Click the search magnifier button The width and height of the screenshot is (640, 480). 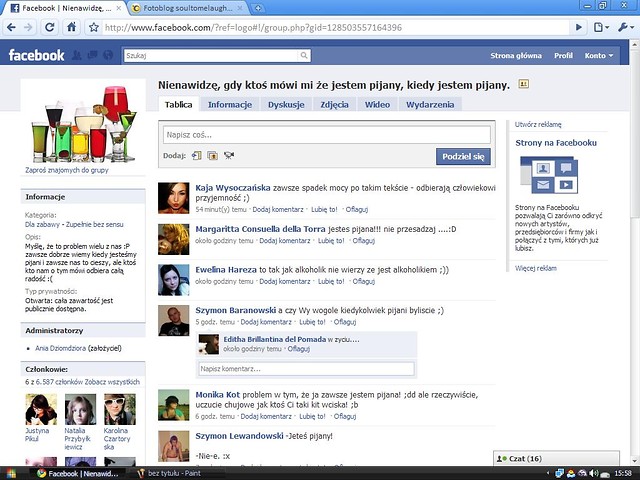coord(304,55)
